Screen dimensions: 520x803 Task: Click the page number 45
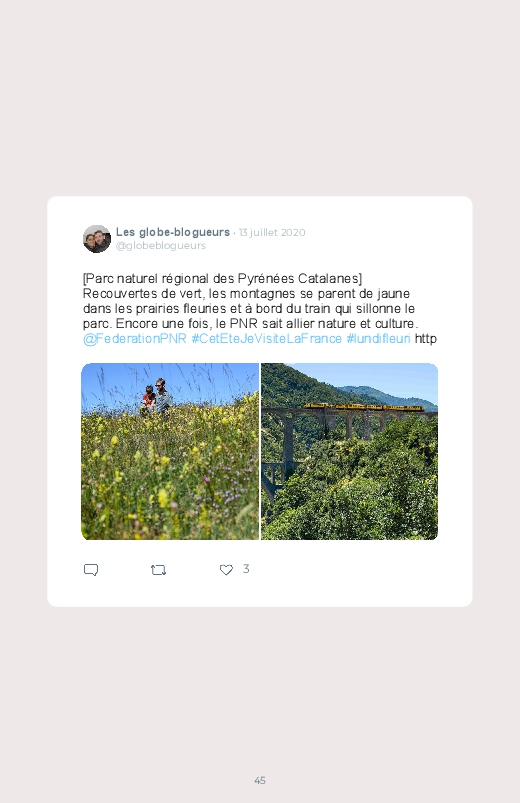click(x=260, y=780)
